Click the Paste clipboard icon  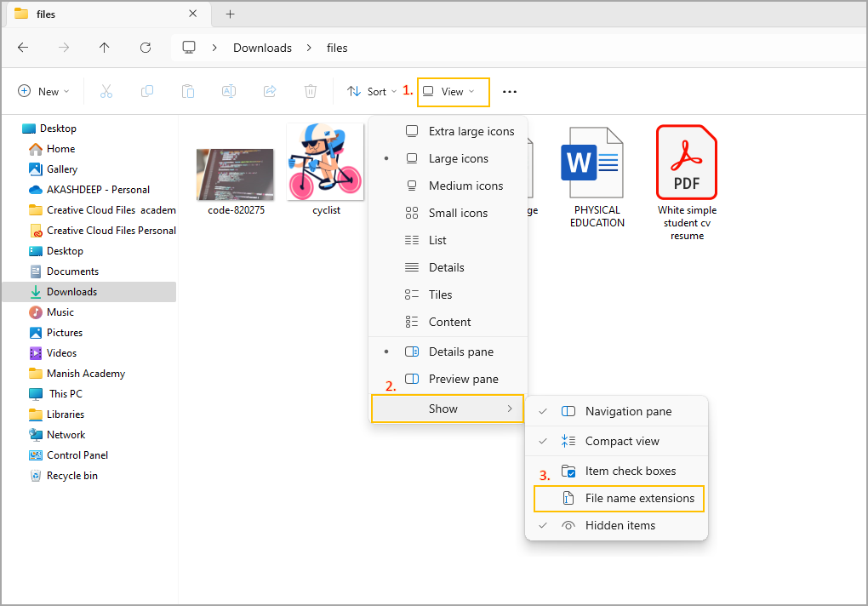[188, 92]
